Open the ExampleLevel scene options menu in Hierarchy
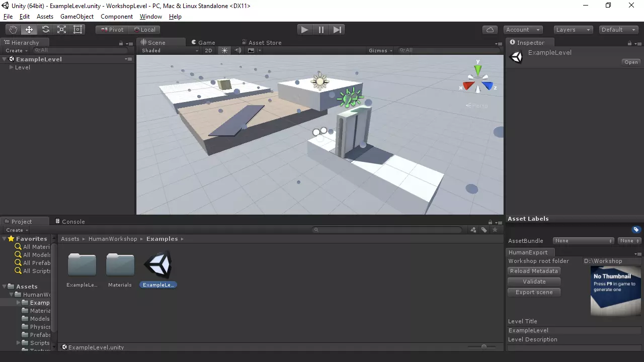 128,59
